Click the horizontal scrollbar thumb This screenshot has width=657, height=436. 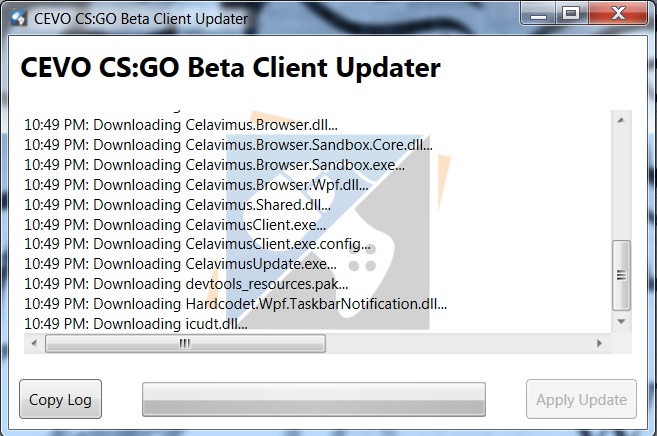(x=185, y=343)
